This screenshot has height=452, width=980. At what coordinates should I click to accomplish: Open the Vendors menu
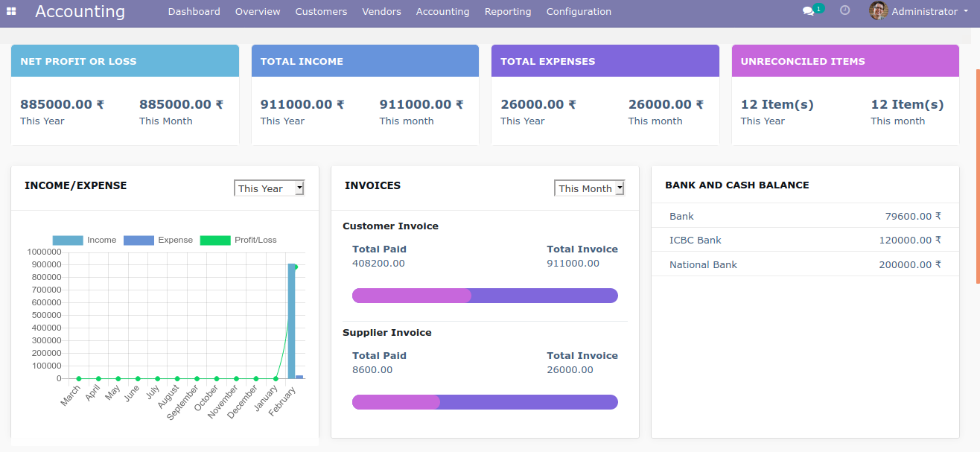tap(381, 11)
